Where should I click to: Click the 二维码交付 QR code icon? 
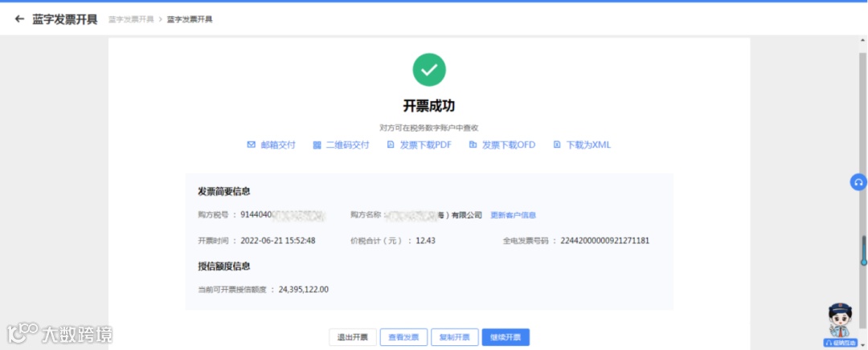coord(317,144)
